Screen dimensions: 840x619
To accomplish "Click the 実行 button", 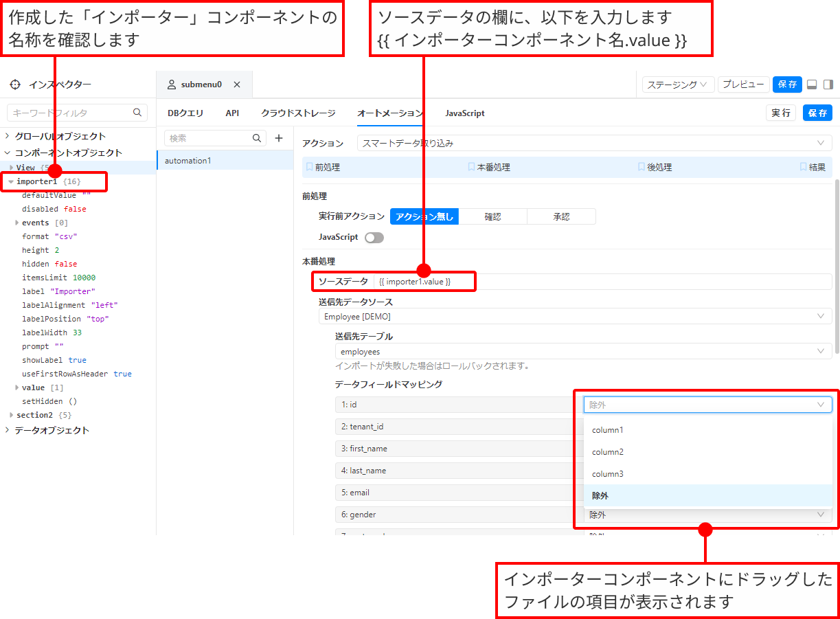I will 780,113.
